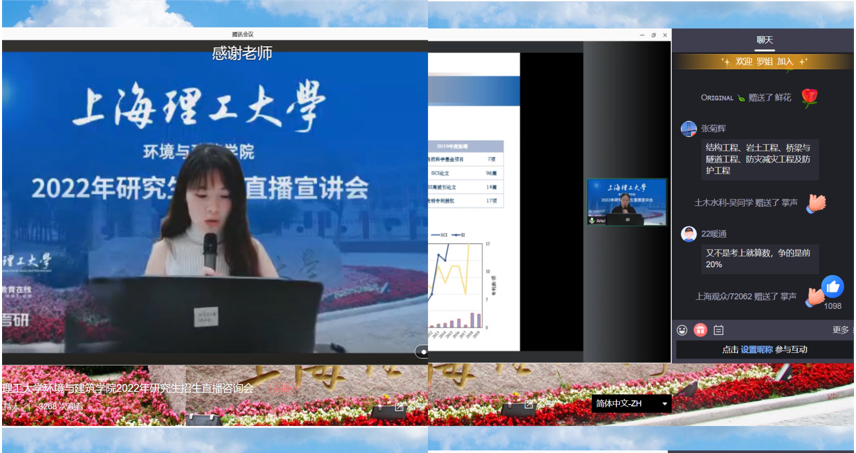The image size is (856, 453).
Task: Open the 简体中文-ZH language dropdown
Action: pos(631,404)
